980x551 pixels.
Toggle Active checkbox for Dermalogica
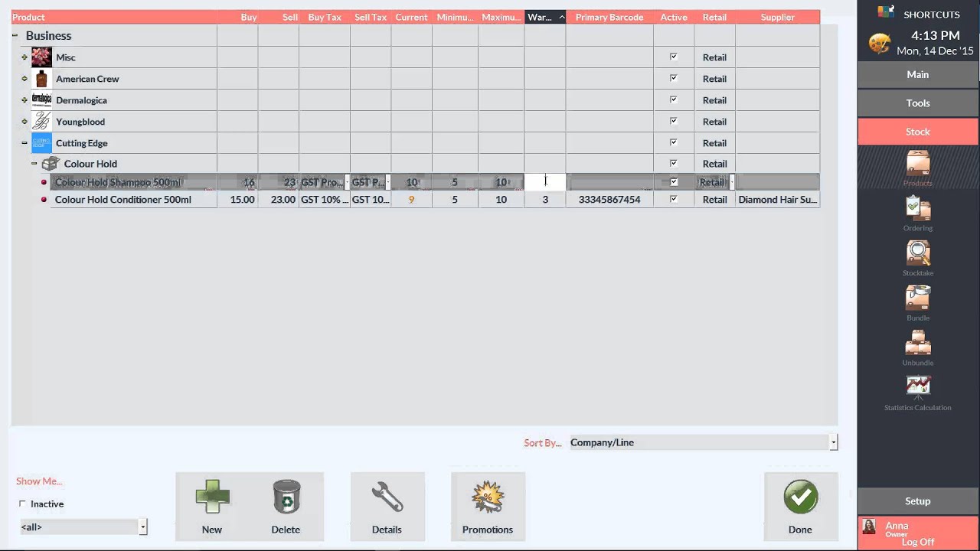point(674,99)
